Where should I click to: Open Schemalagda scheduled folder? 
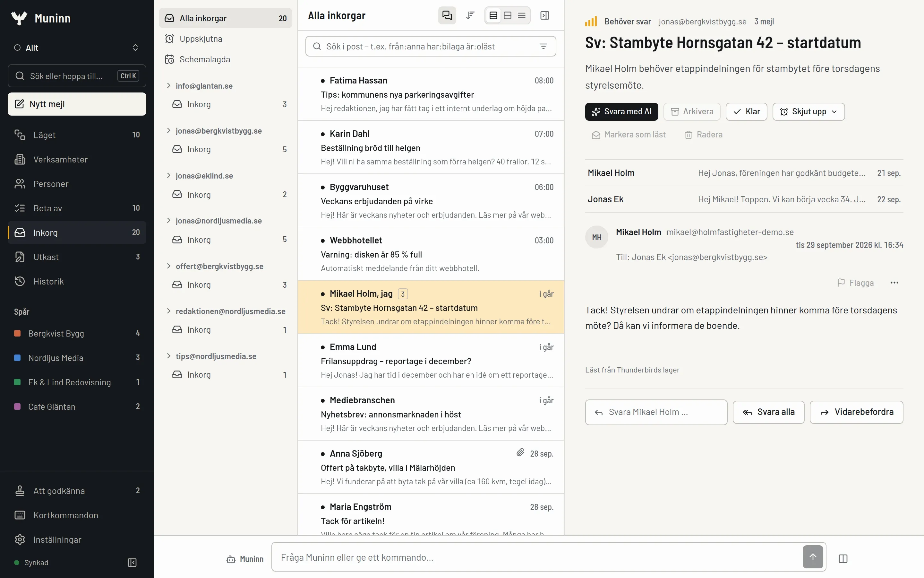tap(225, 59)
